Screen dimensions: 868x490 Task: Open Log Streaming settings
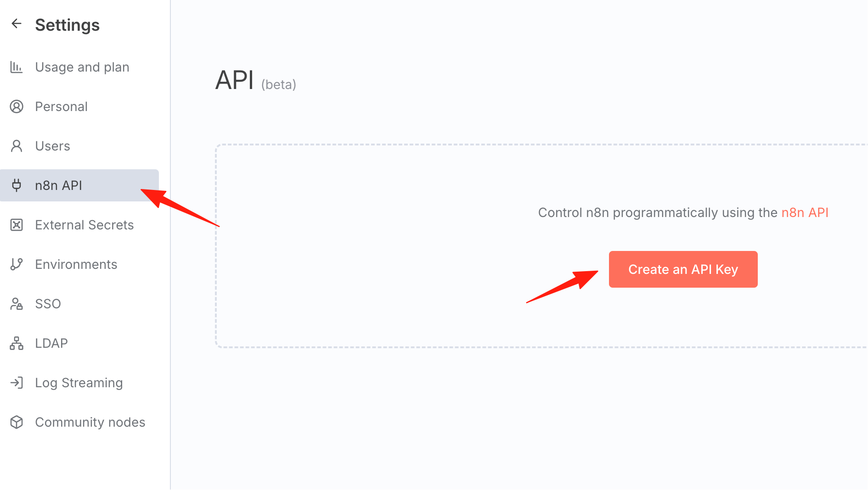coord(79,383)
